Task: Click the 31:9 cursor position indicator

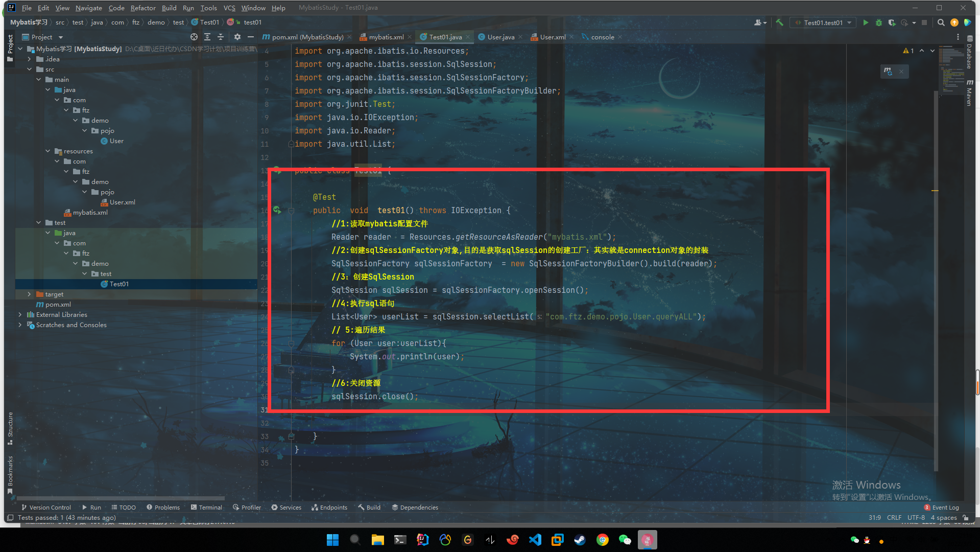Action: (x=875, y=518)
